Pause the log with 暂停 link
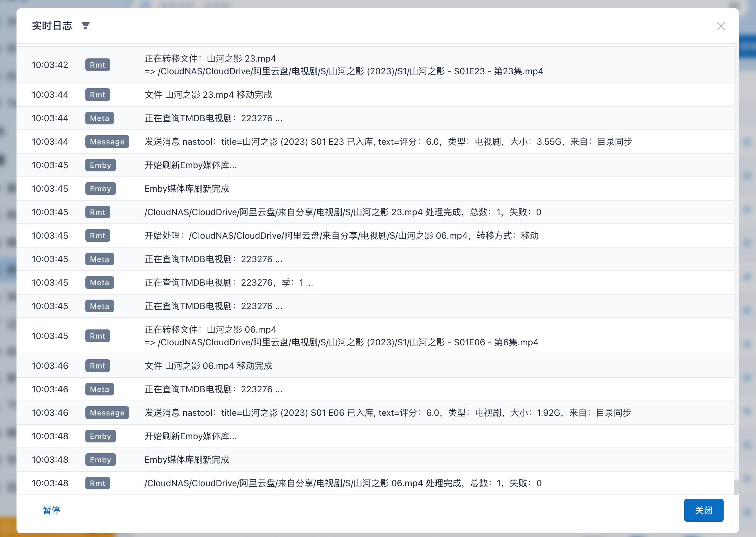The height and width of the screenshot is (537, 756). 51,510
